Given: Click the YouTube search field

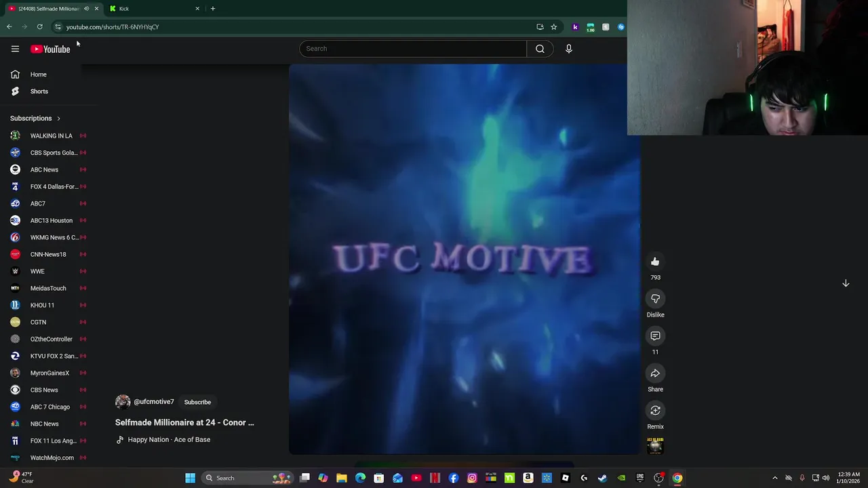Looking at the screenshot, I should [413, 49].
